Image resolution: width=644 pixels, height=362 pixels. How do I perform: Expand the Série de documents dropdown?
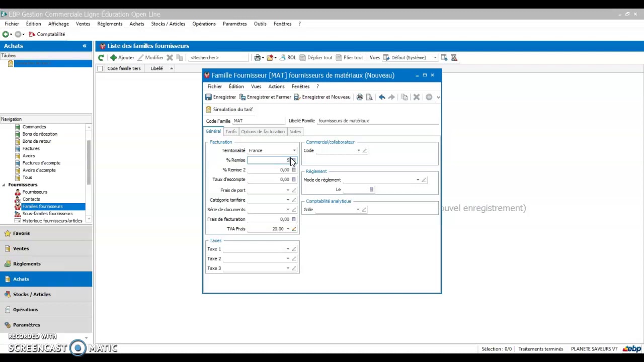click(288, 210)
